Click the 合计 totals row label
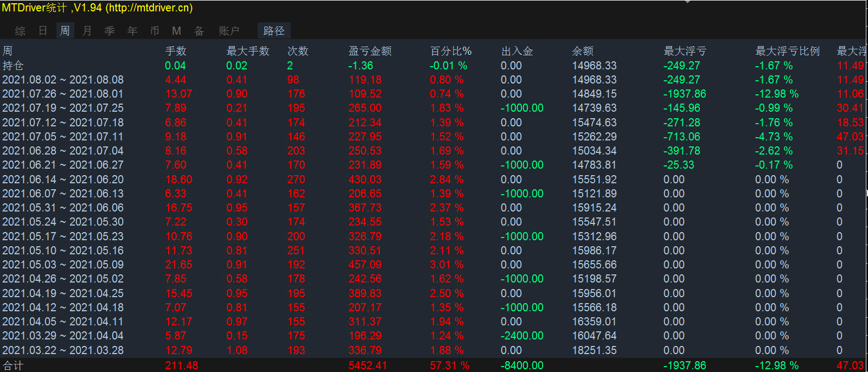868x372 pixels. (13, 365)
